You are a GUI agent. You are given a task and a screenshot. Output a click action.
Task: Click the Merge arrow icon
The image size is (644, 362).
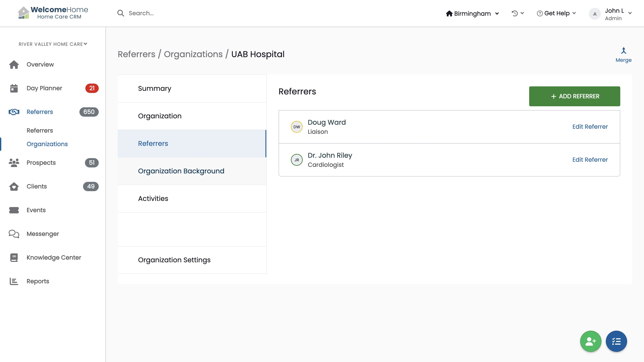(x=623, y=51)
